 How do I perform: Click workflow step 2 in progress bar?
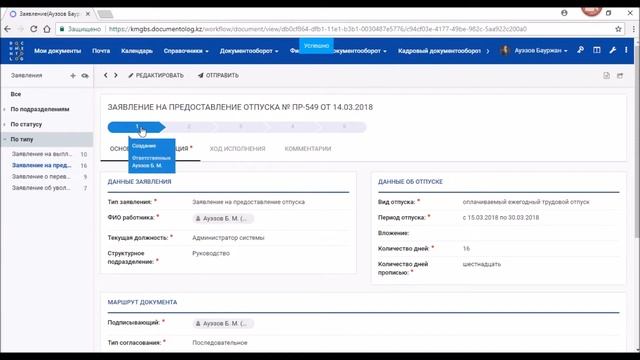pos(189,127)
